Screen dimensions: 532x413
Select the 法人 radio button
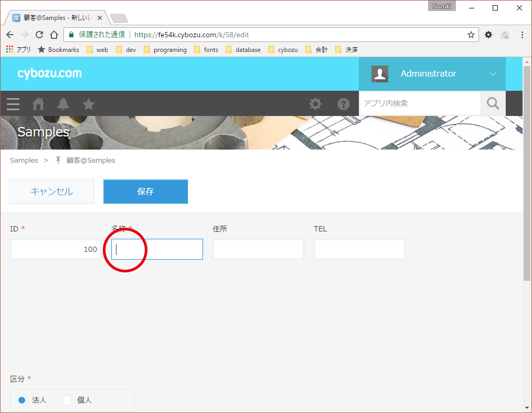point(22,400)
